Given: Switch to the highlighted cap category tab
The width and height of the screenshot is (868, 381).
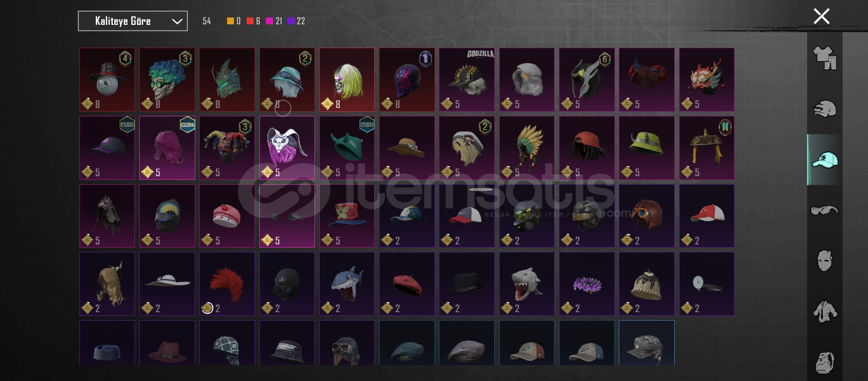Looking at the screenshot, I should (825, 159).
